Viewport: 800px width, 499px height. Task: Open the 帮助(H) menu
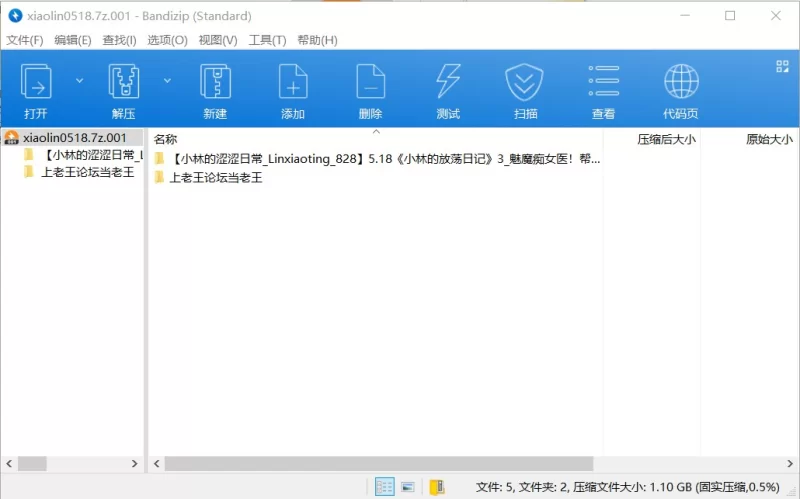317,40
